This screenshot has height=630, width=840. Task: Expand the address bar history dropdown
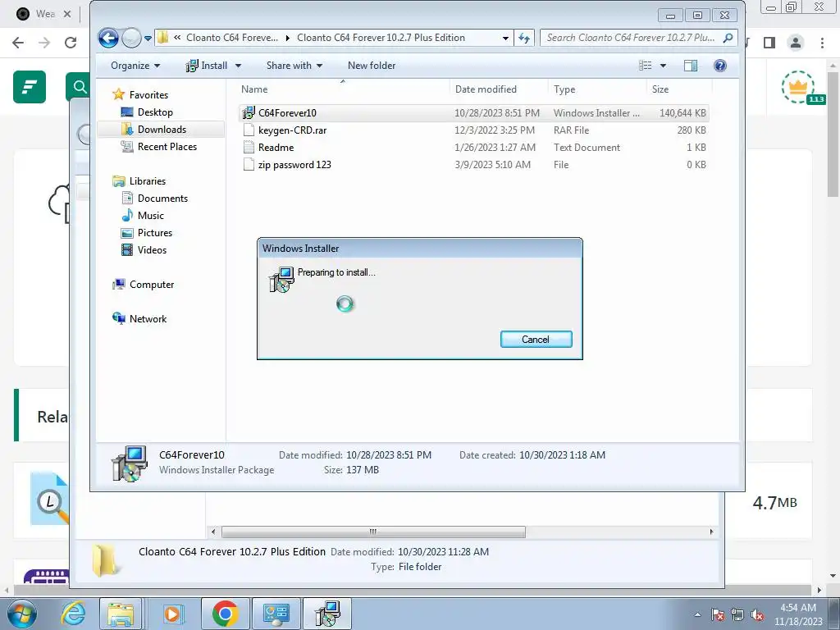click(x=505, y=38)
